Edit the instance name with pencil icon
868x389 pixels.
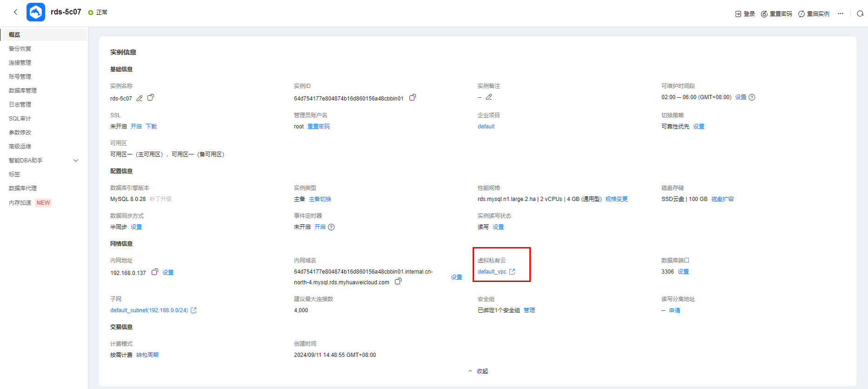pyautogui.click(x=139, y=98)
